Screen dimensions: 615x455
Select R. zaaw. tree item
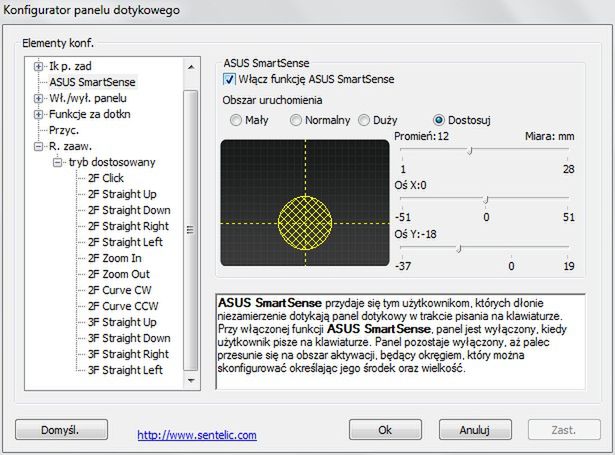click(x=70, y=146)
